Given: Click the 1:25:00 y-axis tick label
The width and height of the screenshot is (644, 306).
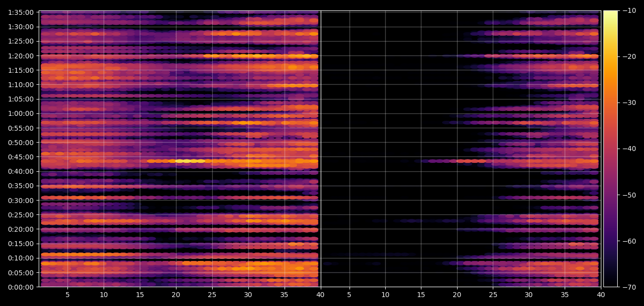Looking at the screenshot, I should (21, 41).
